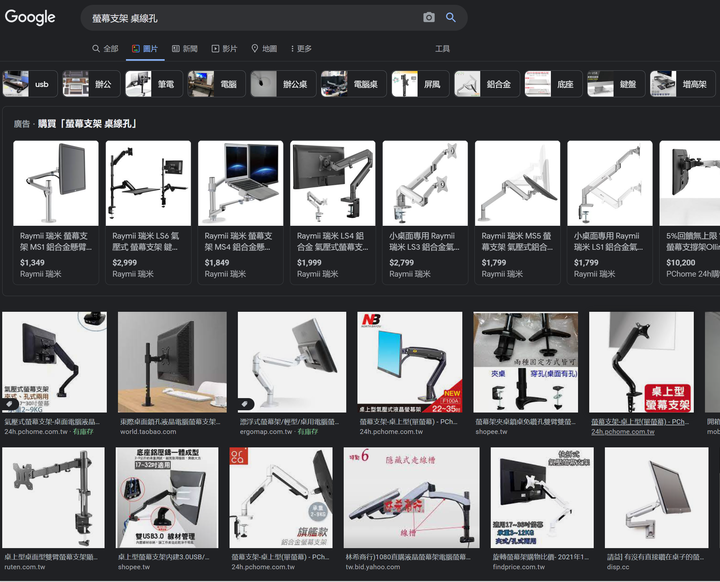720x582 pixels.
Task: Open Raymii LS4 ad product priced $1,999
Action: (332, 212)
